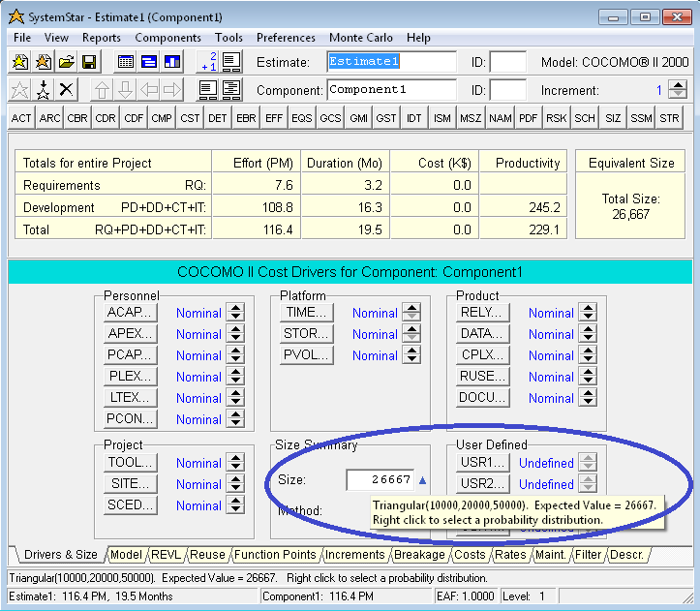The width and height of the screenshot is (700, 611).
Task: Click the estimate notes page icon
Action: point(231,62)
